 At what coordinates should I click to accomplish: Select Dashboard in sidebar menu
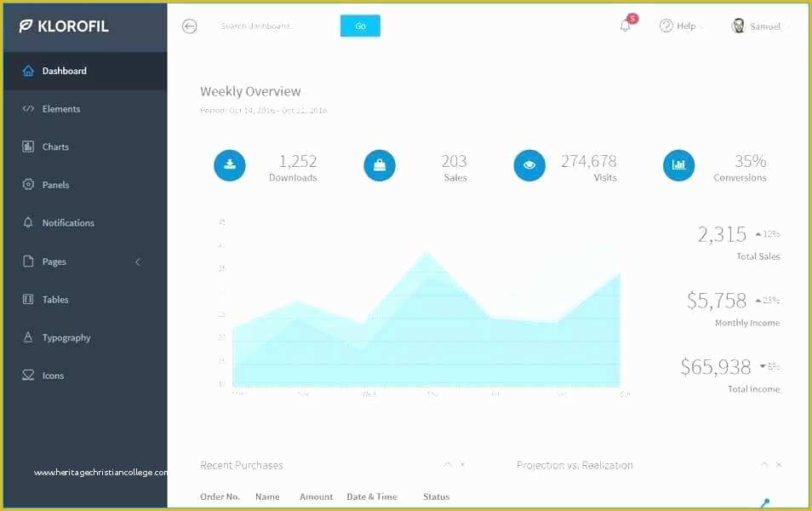click(x=85, y=71)
